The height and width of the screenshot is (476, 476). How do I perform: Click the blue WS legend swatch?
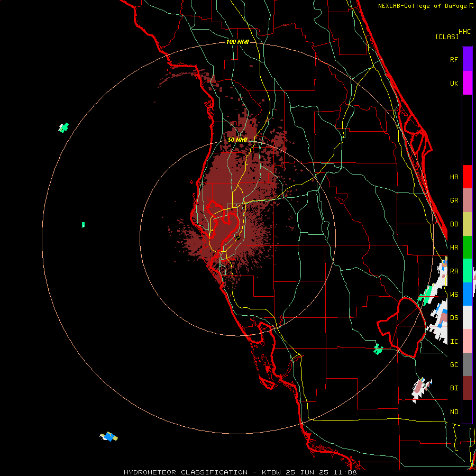(x=467, y=294)
